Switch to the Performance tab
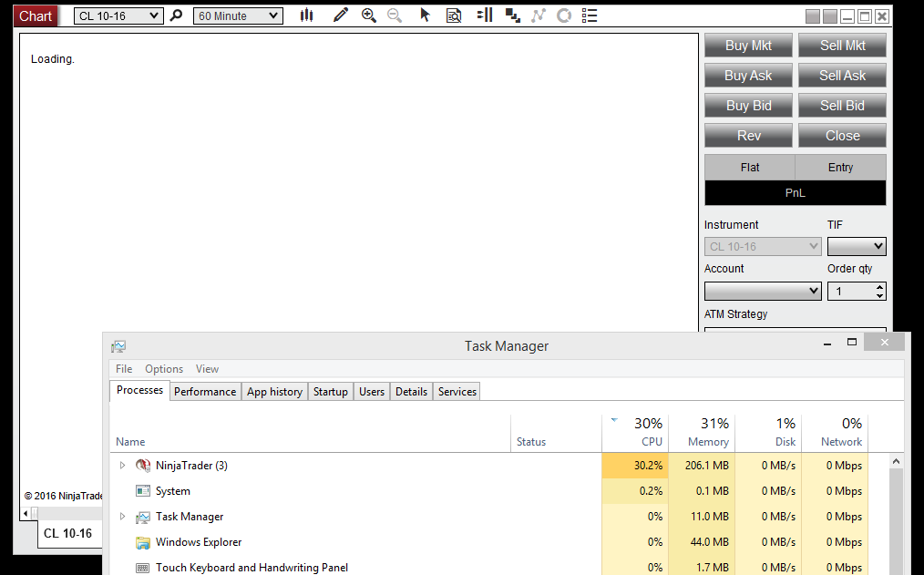The image size is (924, 575). 205,392
